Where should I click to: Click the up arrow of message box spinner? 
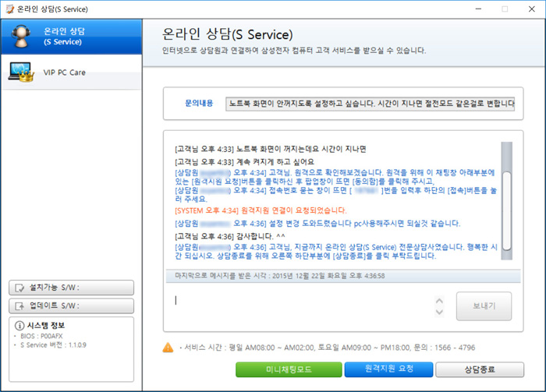click(x=439, y=301)
